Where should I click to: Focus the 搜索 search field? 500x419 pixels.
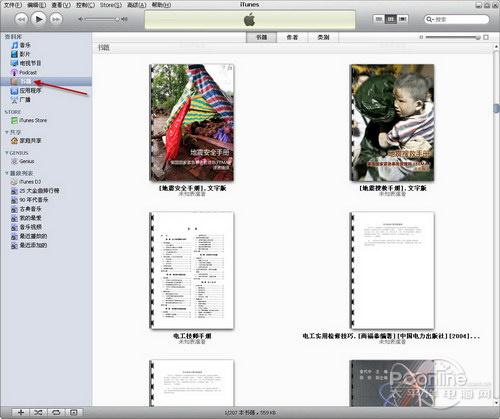coord(457,19)
